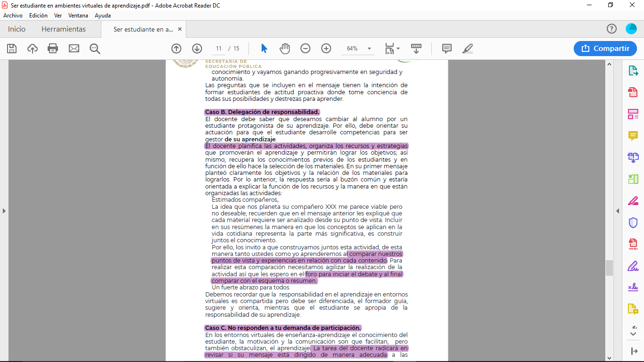Click the Zoom out minus button
644x362 pixels.
click(305, 49)
